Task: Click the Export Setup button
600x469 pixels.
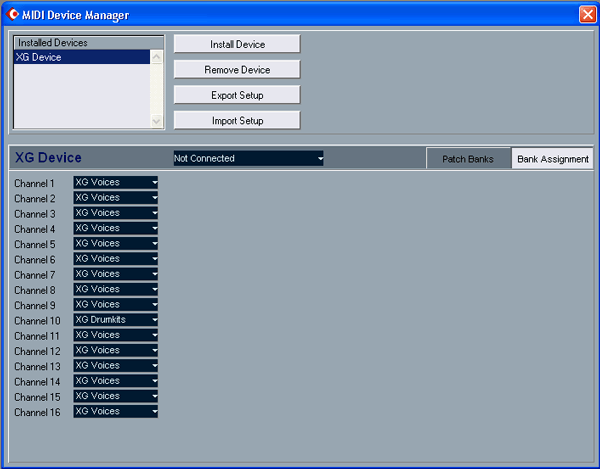Action: 237,95
